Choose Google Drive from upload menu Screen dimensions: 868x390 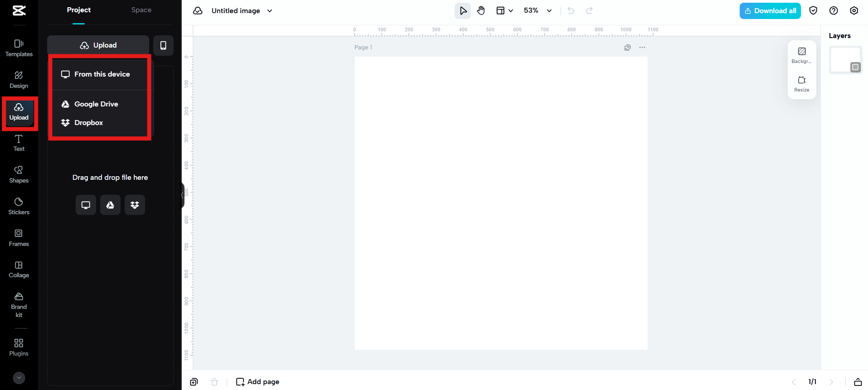pos(96,104)
